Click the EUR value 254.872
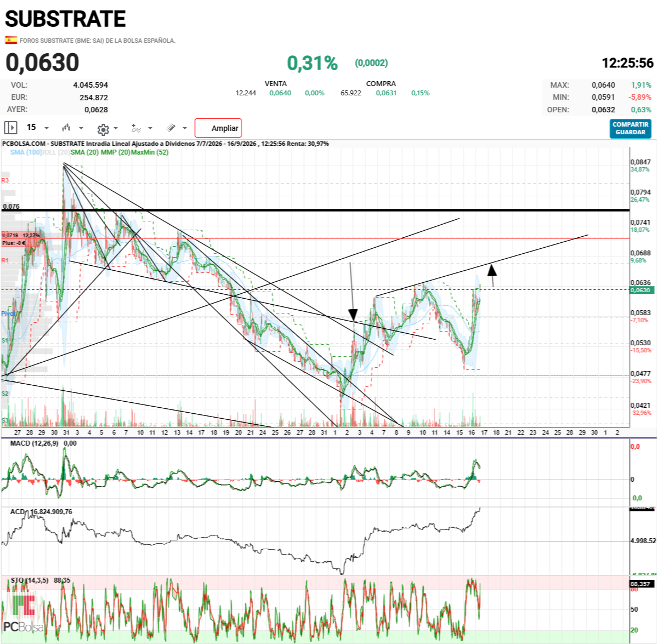This screenshot has width=658, height=644. 94,98
